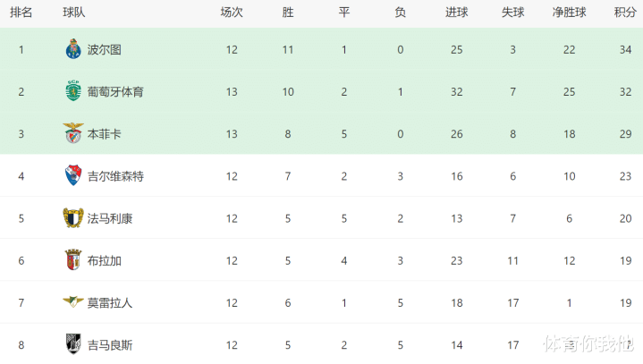Click the 排名 column header

point(21,13)
